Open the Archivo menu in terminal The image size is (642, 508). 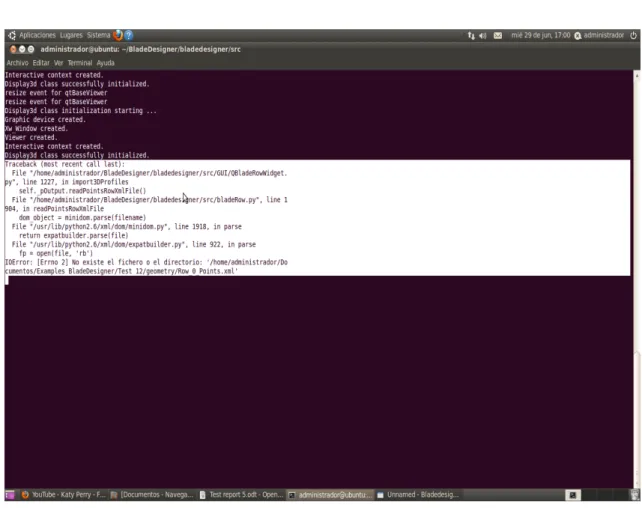[x=17, y=63]
